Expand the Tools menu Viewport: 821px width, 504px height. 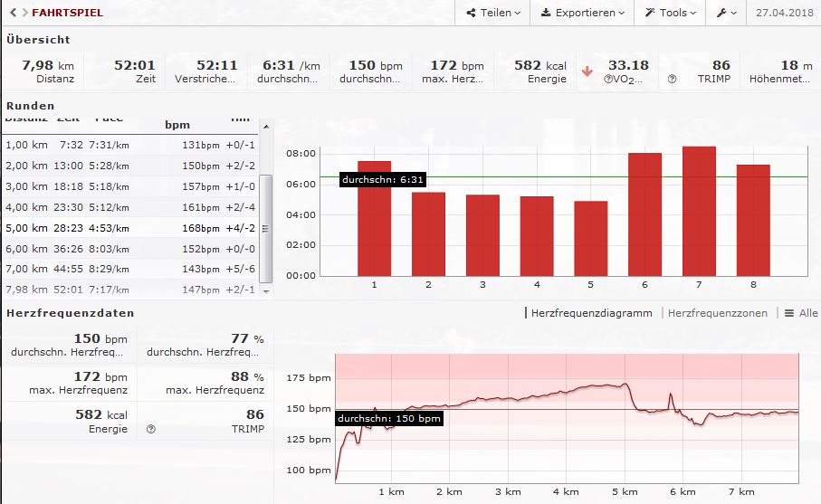click(671, 13)
